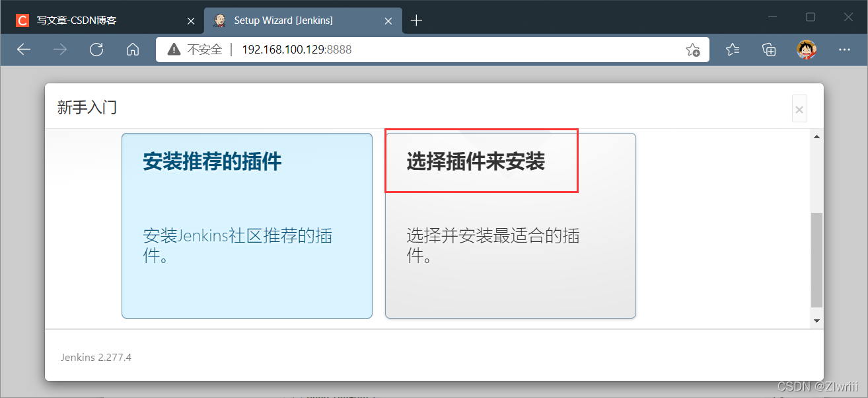Image resolution: width=868 pixels, height=398 pixels.
Task: Reload the current page
Action: (x=96, y=50)
